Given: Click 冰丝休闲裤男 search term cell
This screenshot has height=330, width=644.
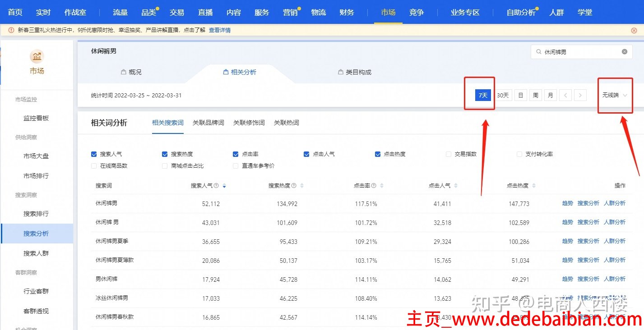Looking at the screenshot, I should tap(112, 298).
